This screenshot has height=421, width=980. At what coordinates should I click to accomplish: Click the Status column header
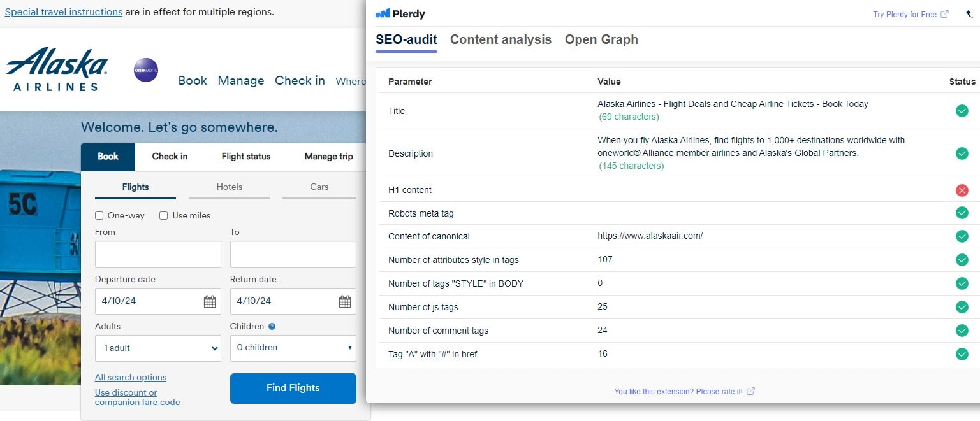click(962, 82)
